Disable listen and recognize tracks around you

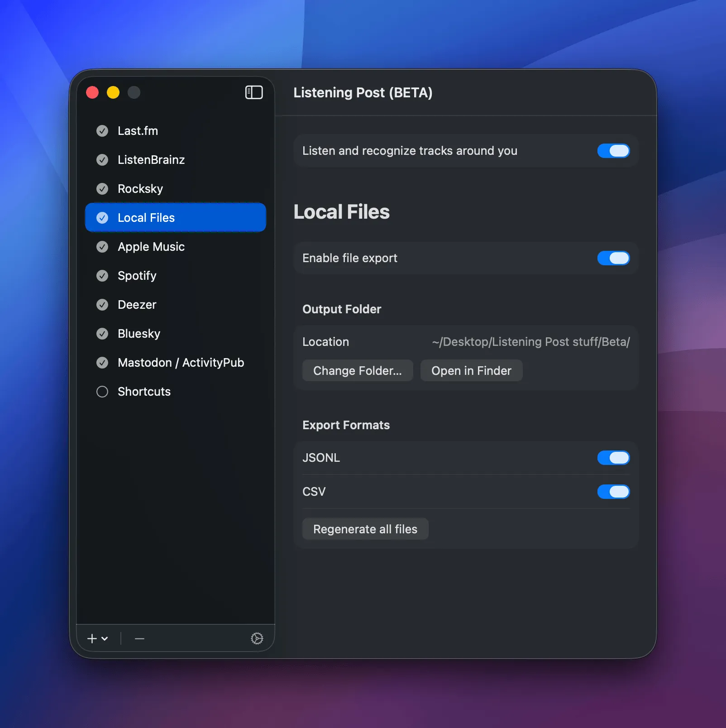click(613, 151)
